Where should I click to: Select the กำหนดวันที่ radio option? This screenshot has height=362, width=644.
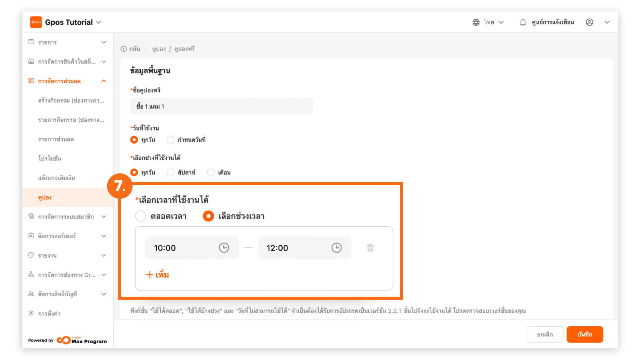tap(171, 140)
